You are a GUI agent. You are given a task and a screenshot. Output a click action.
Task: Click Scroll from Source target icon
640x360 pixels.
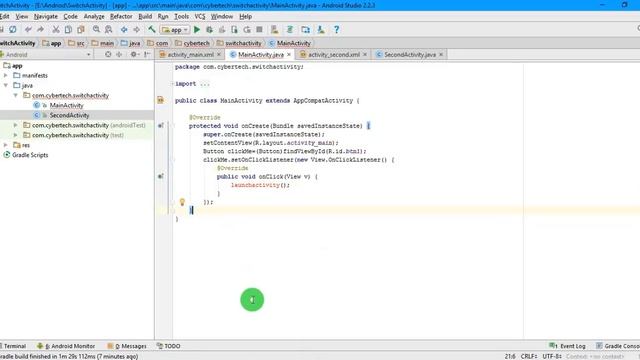point(108,54)
